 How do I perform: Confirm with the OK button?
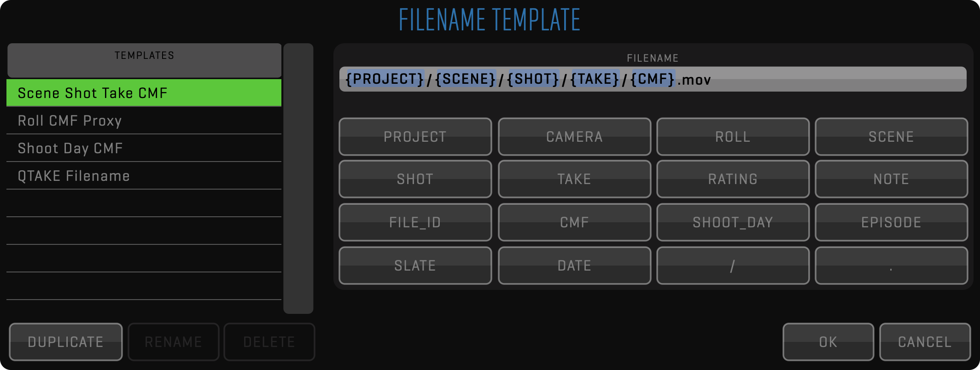[828, 342]
